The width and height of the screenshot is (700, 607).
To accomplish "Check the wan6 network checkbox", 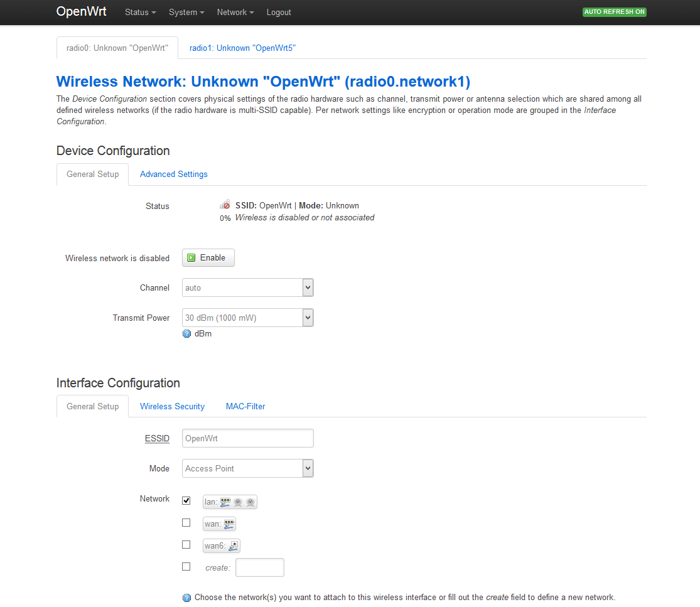I will point(186,545).
